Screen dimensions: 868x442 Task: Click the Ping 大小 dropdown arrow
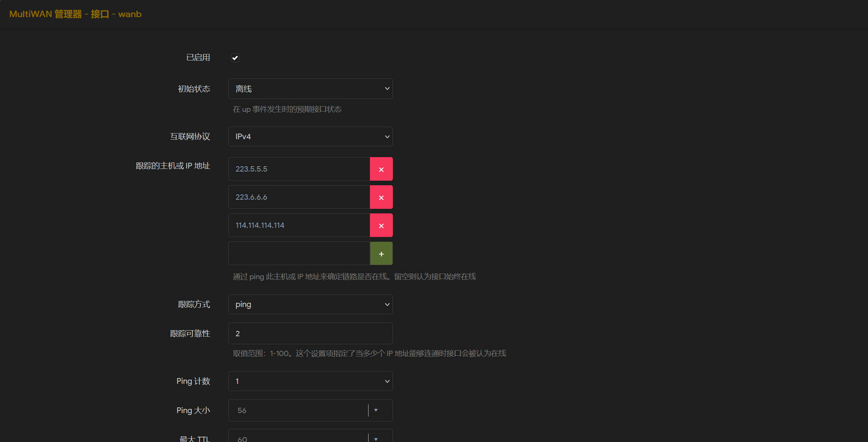coord(376,410)
